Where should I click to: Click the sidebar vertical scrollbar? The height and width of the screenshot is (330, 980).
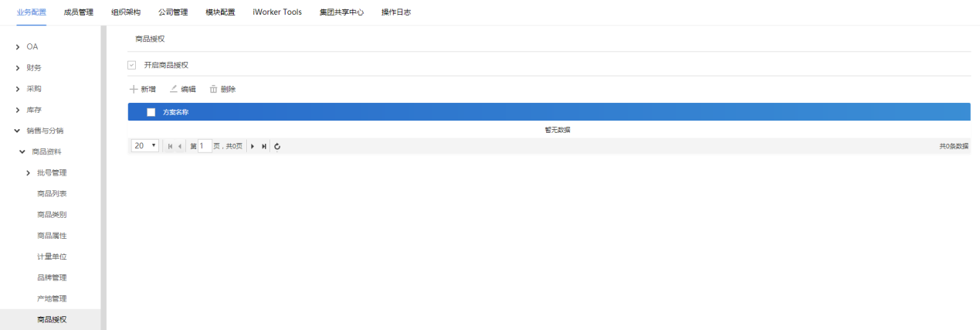(x=103, y=178)
